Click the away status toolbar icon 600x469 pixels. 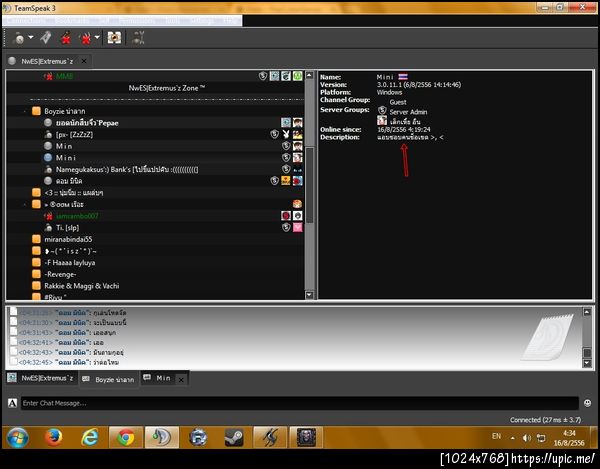pos(18,38)
